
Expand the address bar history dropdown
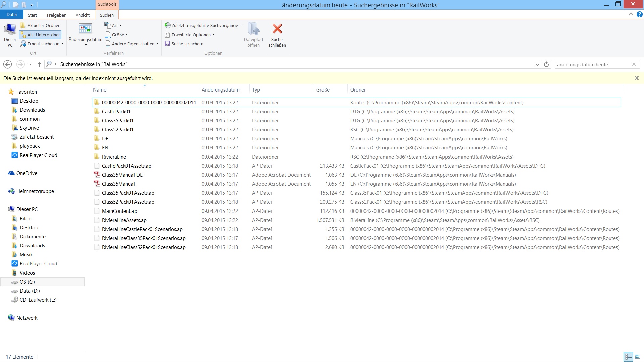pos(537,64)
